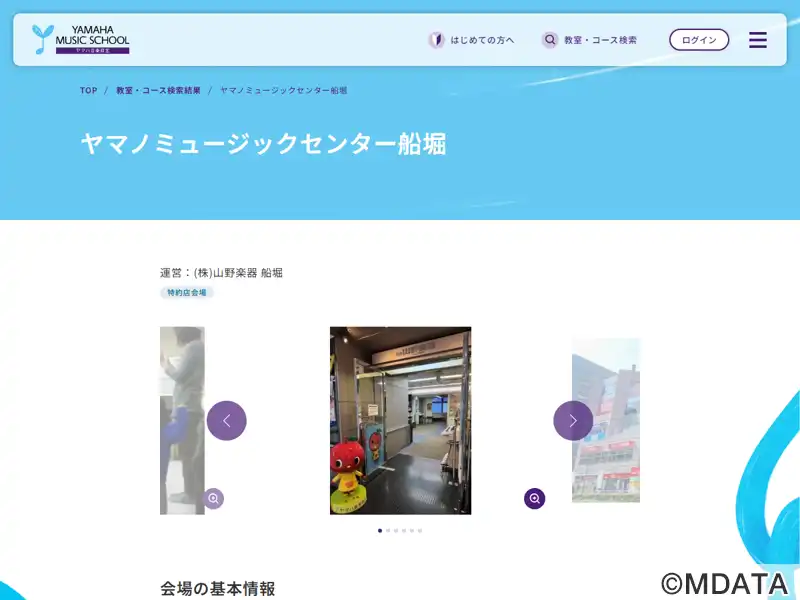Viewport: 800px width, 600px height.
Task: Click the 会場の基本情報 heading
Action: (x=217, y=588)
